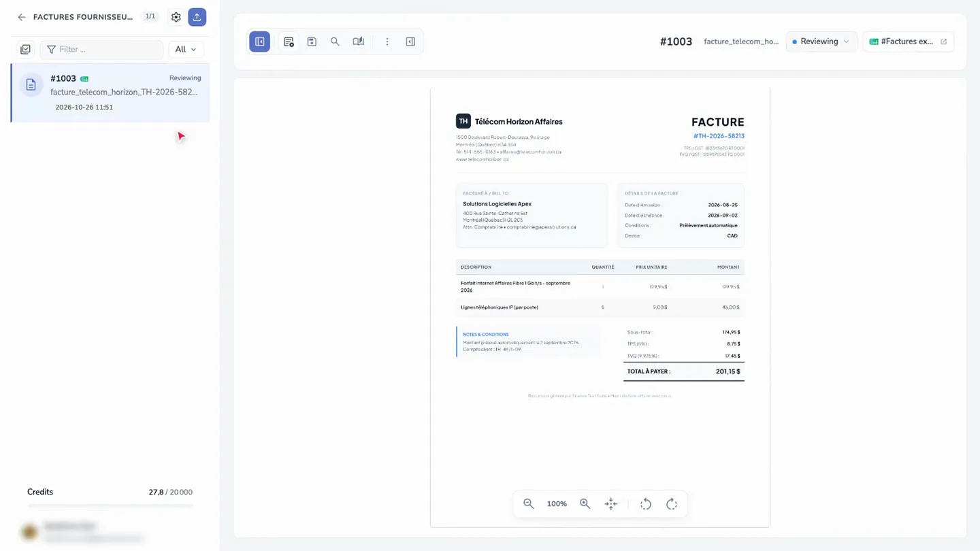
Task: Click the blue upload document button
Action: coord(197,17)
